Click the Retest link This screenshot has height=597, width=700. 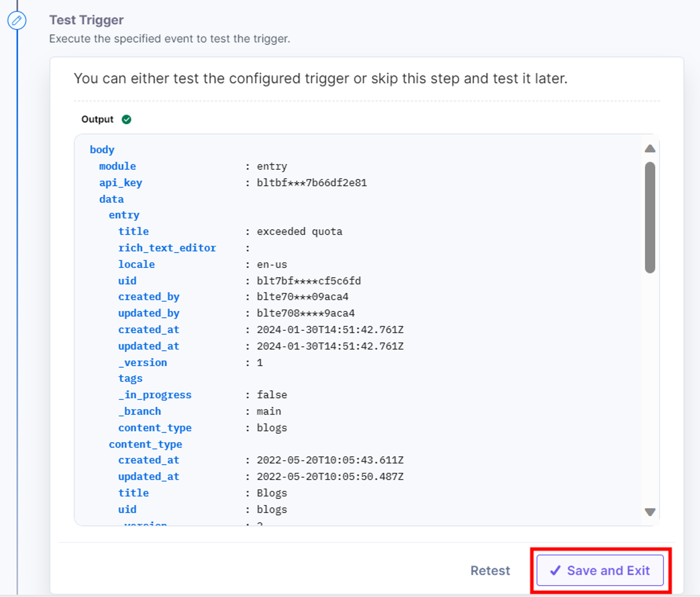[490, 570]
